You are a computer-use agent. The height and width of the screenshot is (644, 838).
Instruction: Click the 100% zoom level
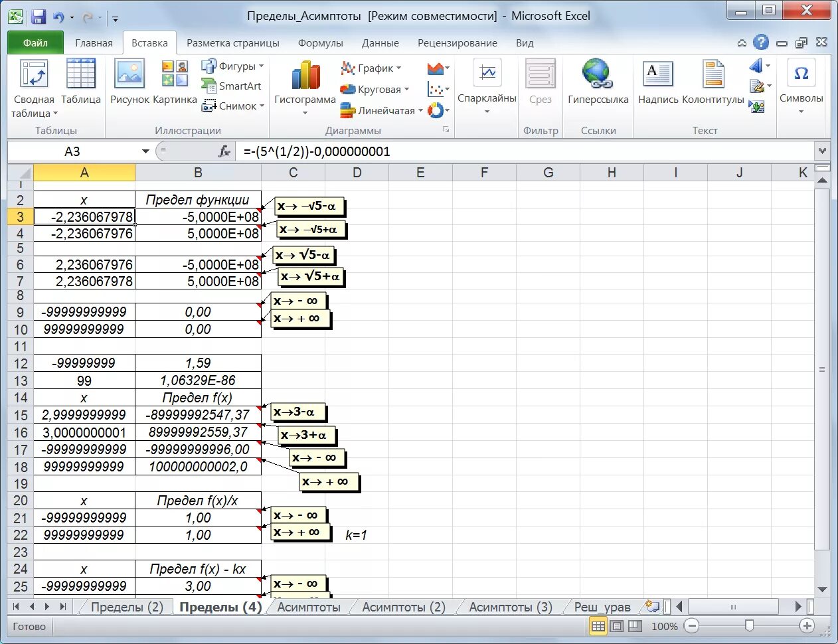tap(665, 626)
